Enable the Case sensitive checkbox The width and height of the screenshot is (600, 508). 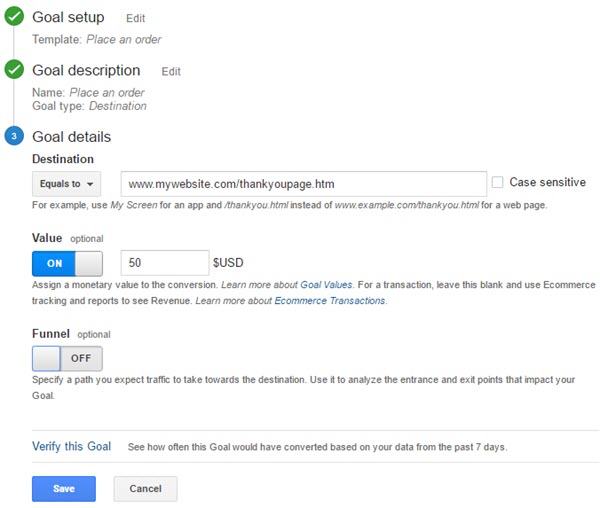point(497,182)
